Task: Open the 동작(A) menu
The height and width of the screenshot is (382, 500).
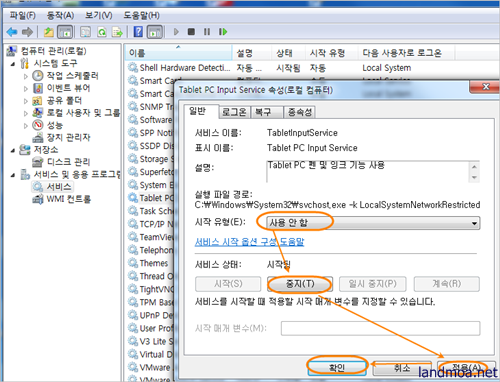Action: tap(60, 15)
